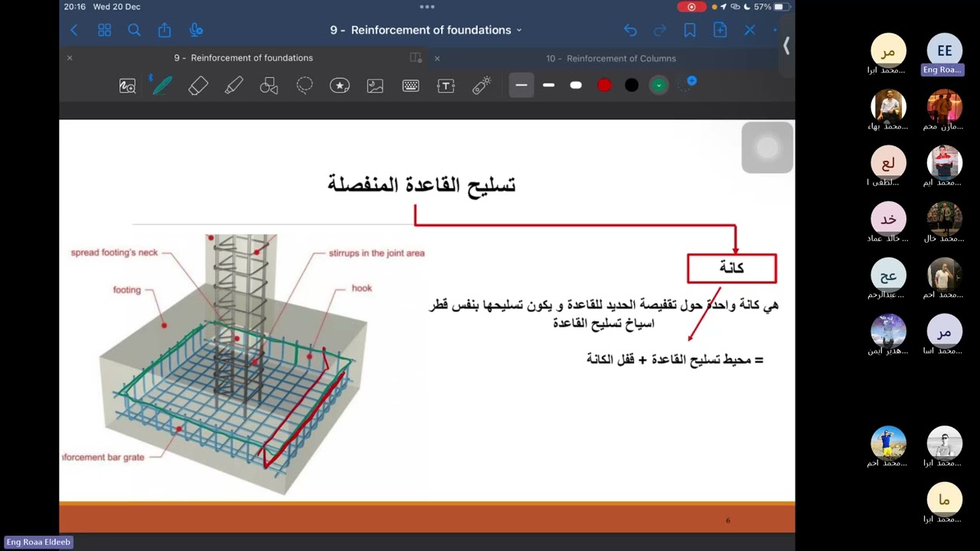Image resolution: width=980 pixels, height=551 pixels.
Task: Switch to 9 - Reinforcement of foundations tab
Action: click(243, 57)
